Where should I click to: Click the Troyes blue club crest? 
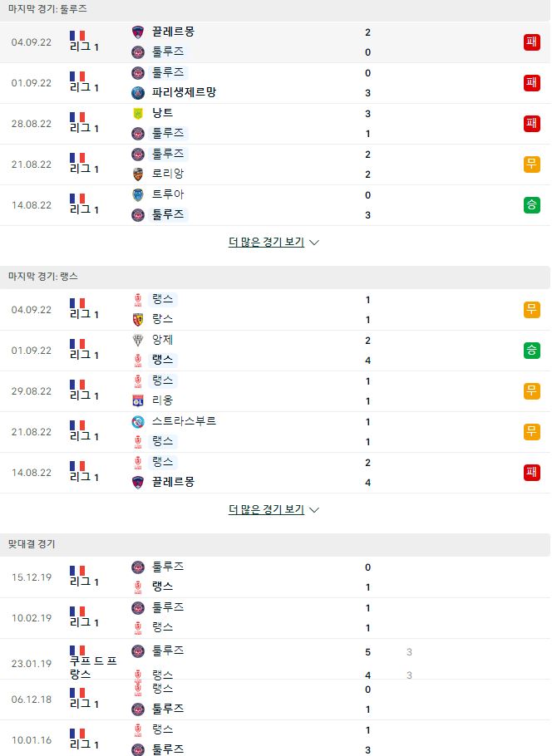(138, 194)
